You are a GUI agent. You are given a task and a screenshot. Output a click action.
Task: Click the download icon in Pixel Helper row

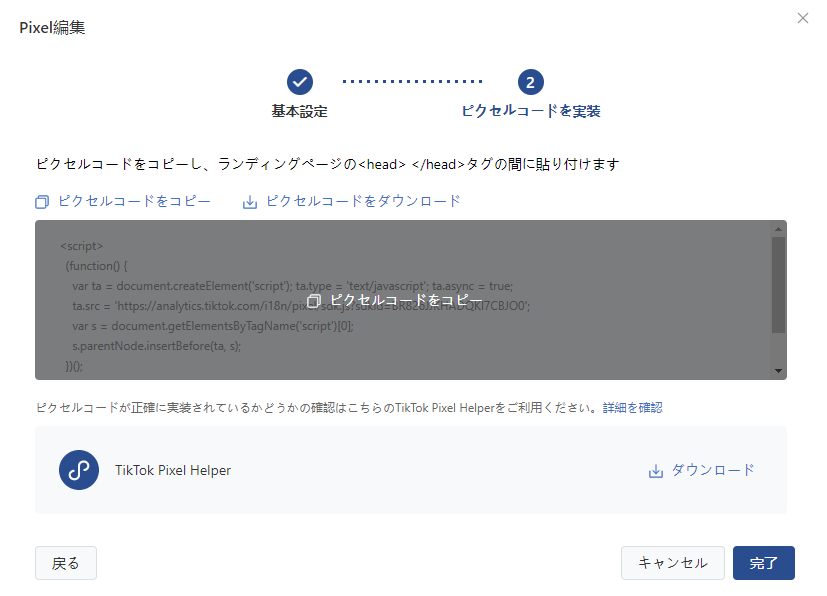click(656, 471)
